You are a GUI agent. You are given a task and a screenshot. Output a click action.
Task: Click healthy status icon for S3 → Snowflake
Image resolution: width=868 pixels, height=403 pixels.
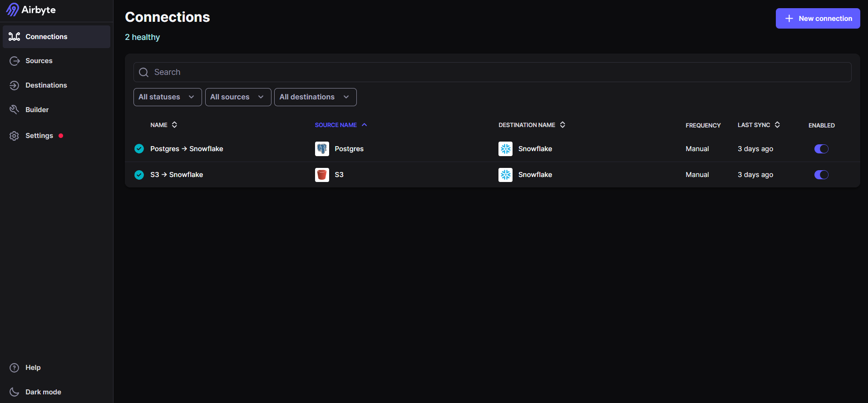tap(139, 175)
